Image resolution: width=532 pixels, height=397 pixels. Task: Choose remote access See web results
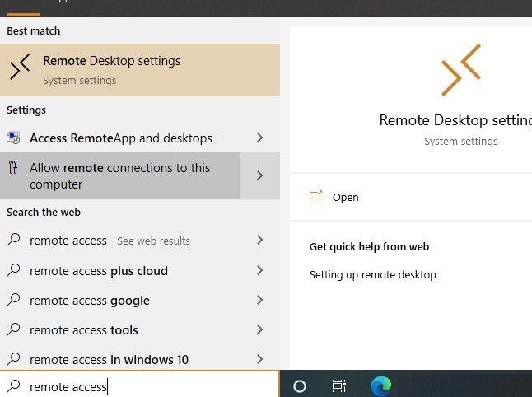[119, 241]
